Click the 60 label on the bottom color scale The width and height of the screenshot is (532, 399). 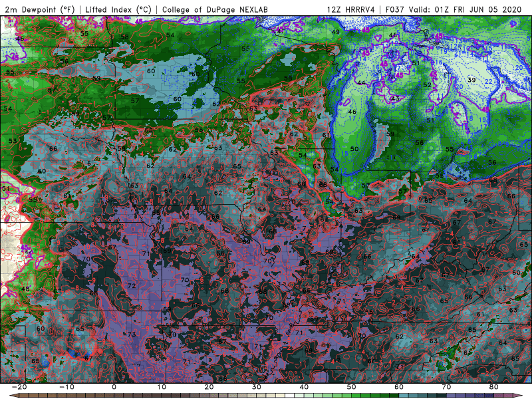coord(399,387)
